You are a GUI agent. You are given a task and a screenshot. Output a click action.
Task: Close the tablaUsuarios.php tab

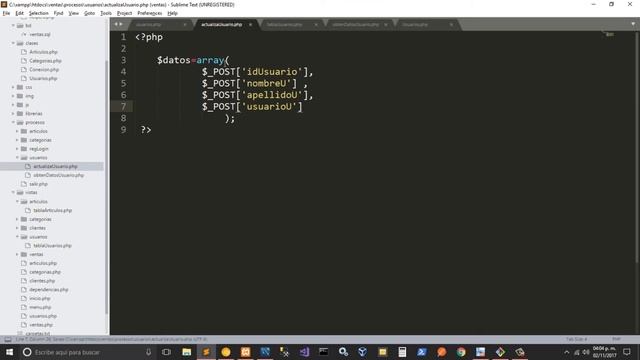coord(316,24)
